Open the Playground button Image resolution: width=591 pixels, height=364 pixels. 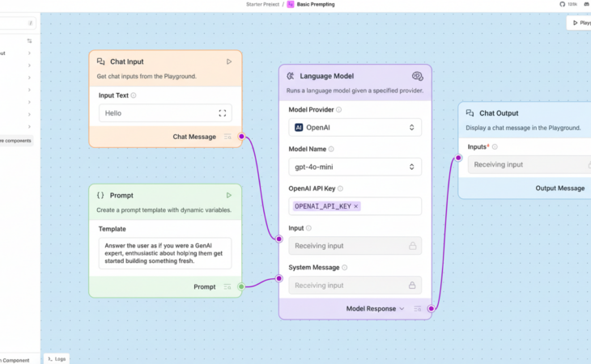click(580, 23)
